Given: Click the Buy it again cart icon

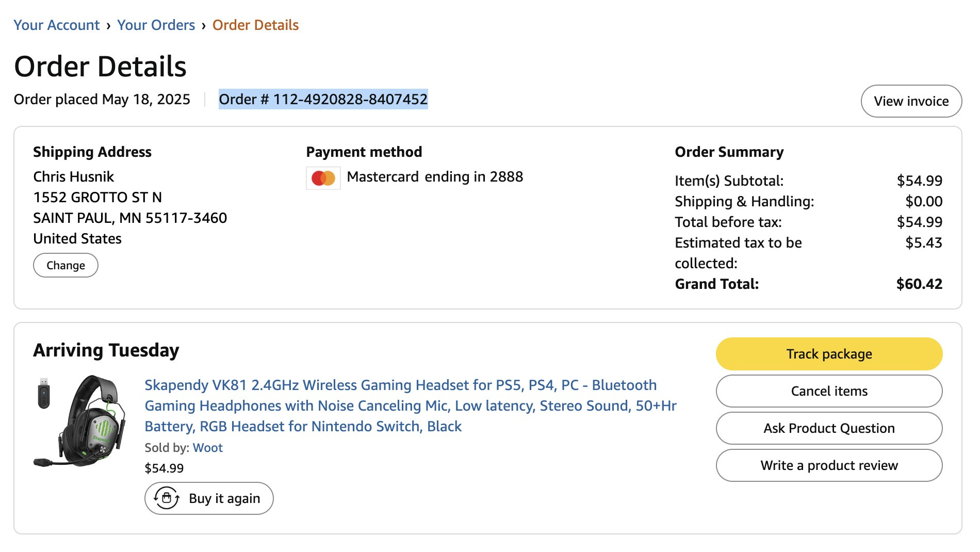Looking at the screenshot, I should pyautogui.click(x=167, y=498).
